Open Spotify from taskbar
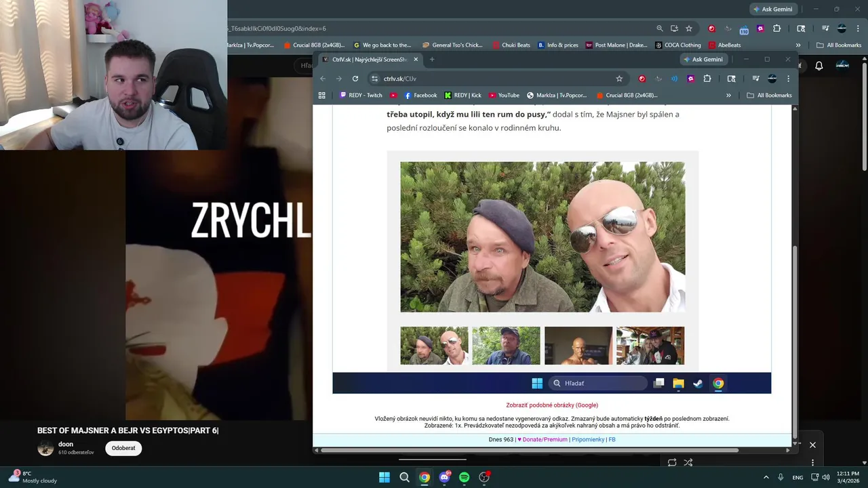 (x=464, y=477)
